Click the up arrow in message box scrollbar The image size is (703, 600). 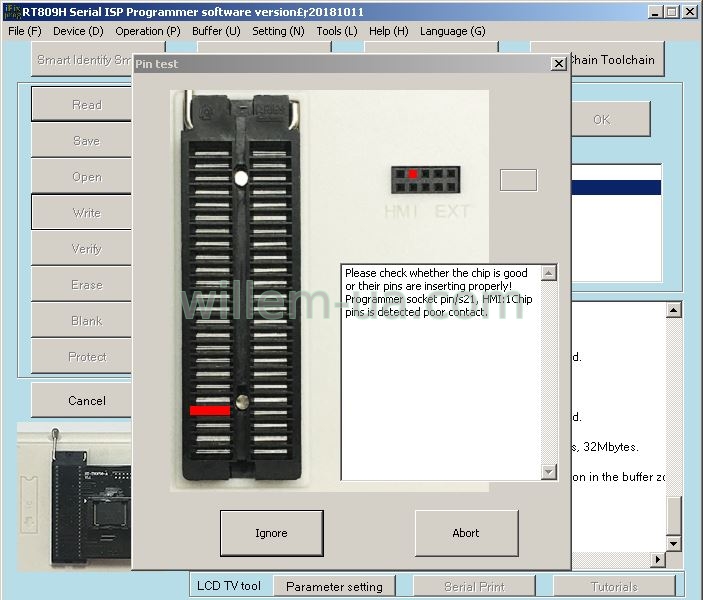click(549, 273)
